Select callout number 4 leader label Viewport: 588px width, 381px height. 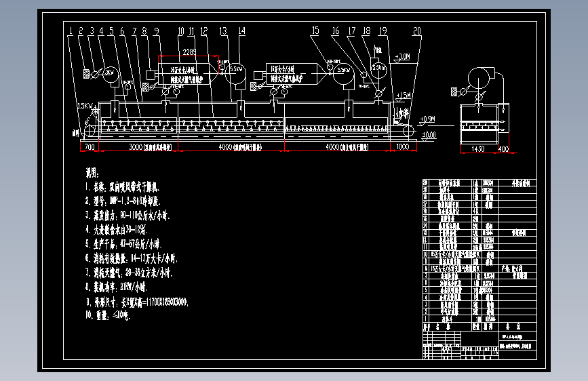click(101, 31)
